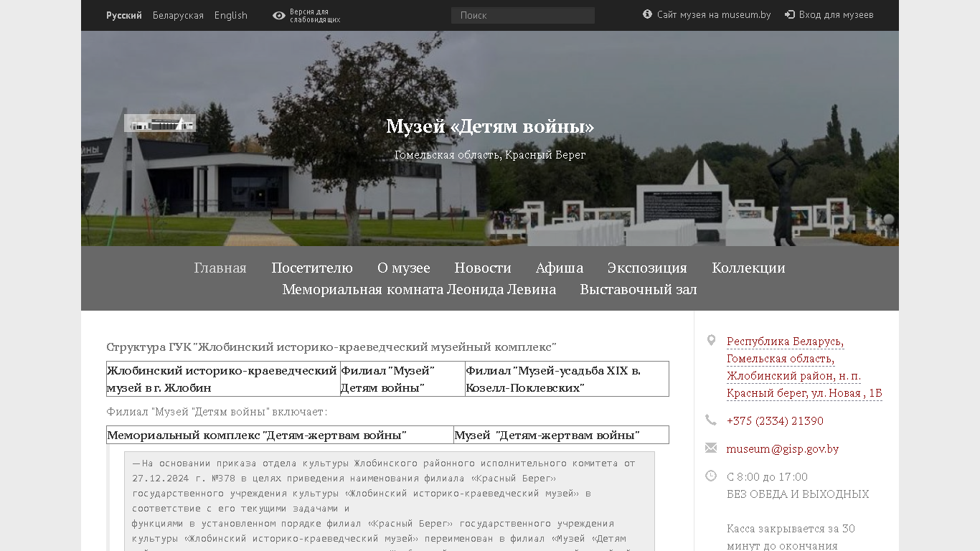Click Филиал "Музей-усадьба XIX в. Козелл-Поклевских" cell
Screen dimensions: 980x551
coord(567,379)
